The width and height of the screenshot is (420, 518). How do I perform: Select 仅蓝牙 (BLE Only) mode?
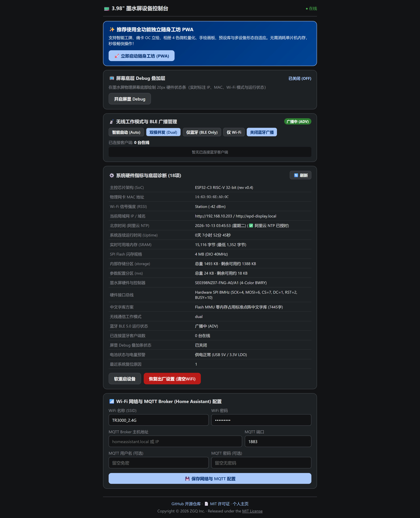(202, 132)
